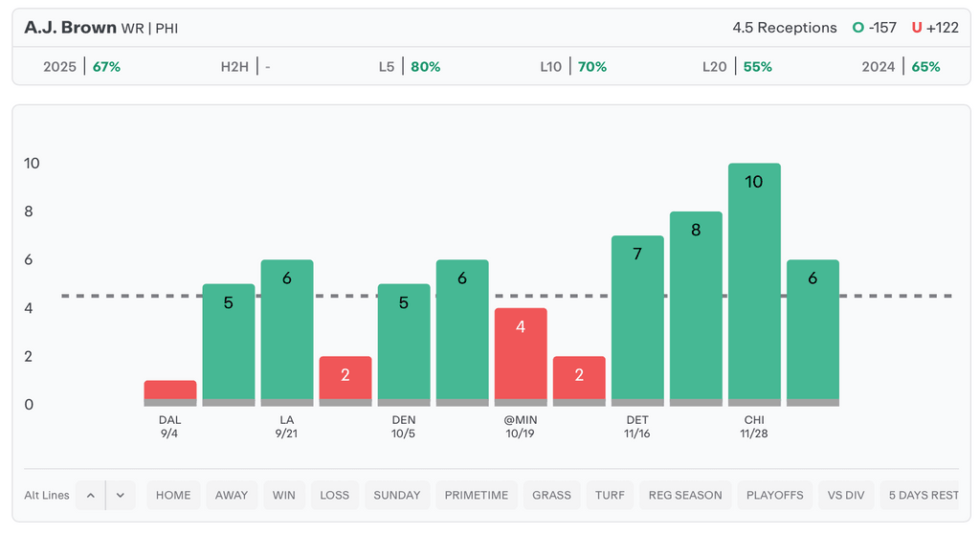Screen dimensions: 980x534
Task: Click the Alt Lines down arrow
Action: point(121,495)
